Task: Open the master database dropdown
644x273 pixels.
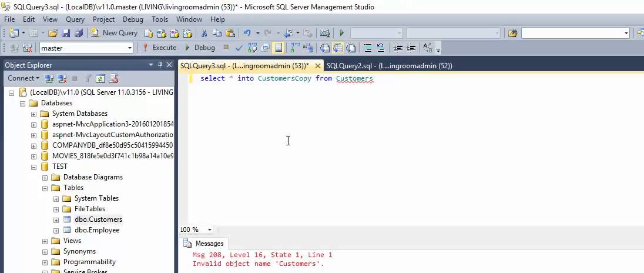Action: click(x=130, y=48)
